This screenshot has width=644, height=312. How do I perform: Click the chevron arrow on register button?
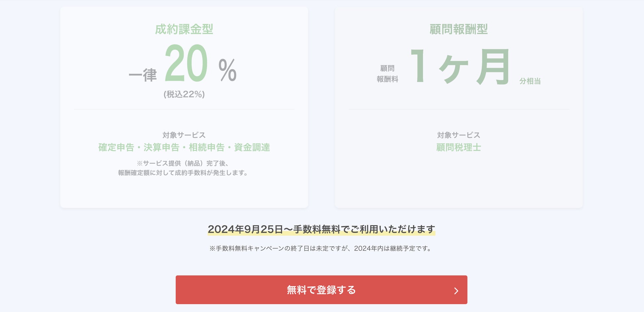(x=456, y=291)
